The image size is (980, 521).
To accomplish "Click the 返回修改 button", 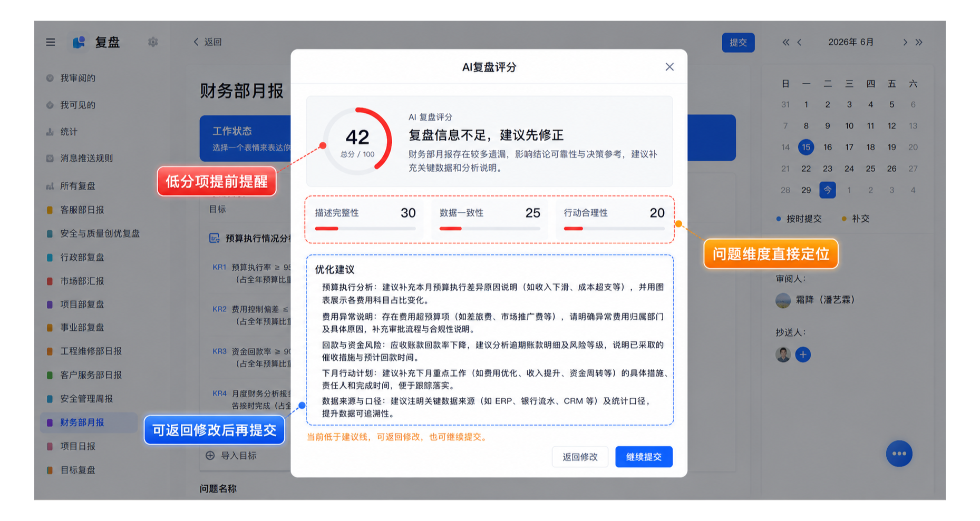I will (580, 457).
